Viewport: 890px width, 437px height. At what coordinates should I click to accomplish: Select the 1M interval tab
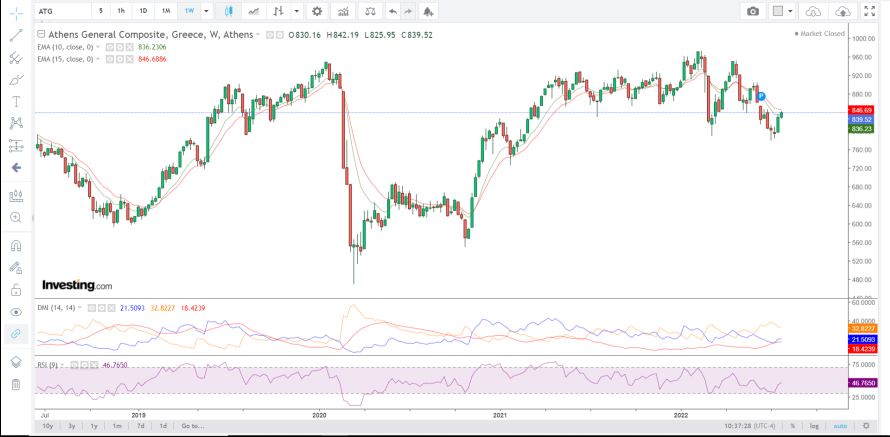(x=166, y=11)
